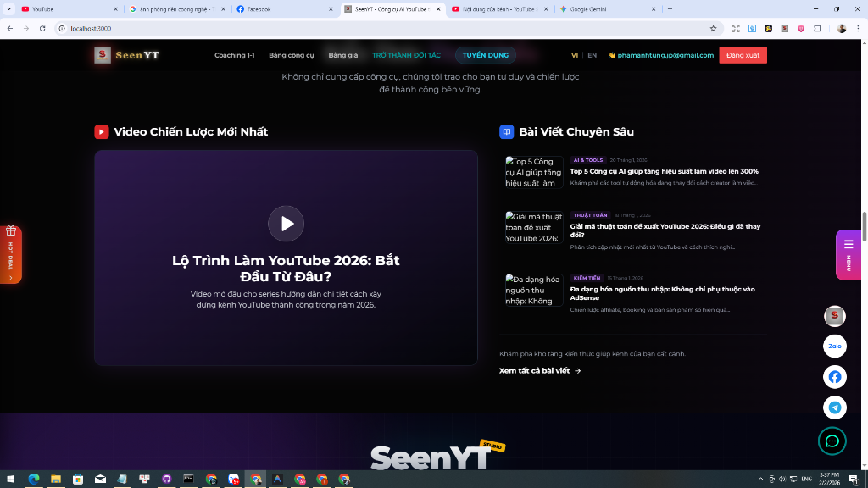Viewport: 868px width, 488px height.
Task: Play the Lộ Trình Làm YouTube 2026 video
Action: tap(286, 224)
